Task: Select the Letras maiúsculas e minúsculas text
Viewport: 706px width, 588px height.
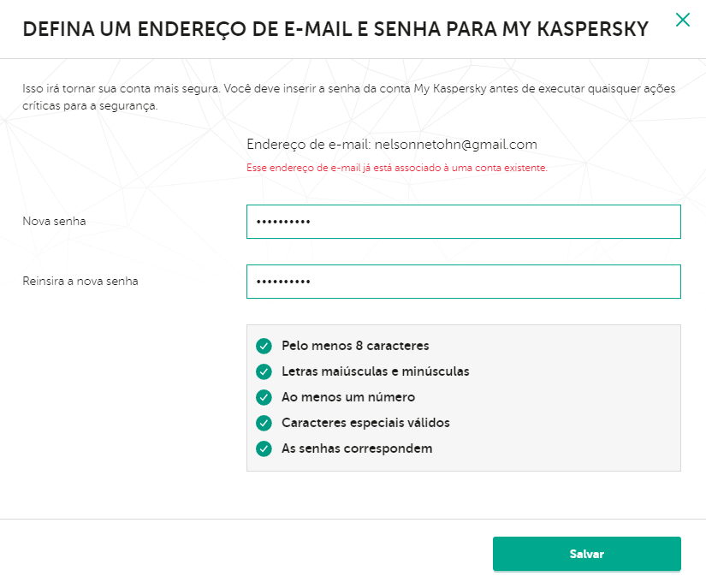Action: pyautogui.click(x=375, y=371)
